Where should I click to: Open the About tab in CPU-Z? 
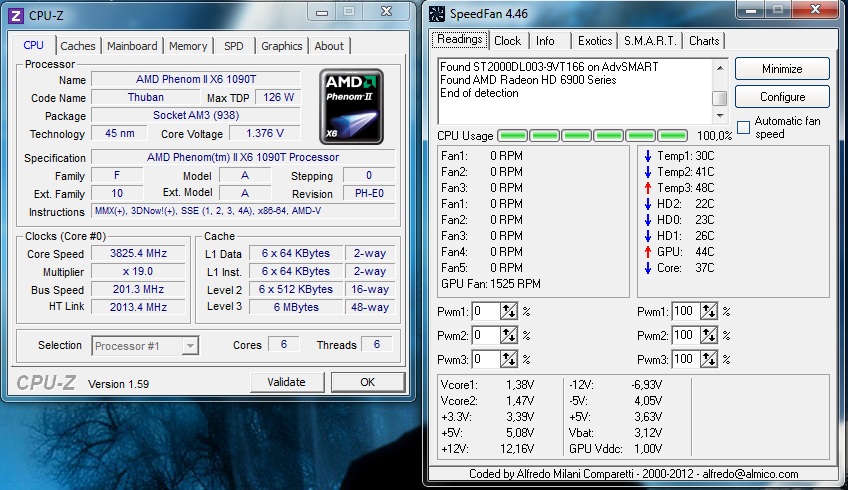(x=329, y=46)
